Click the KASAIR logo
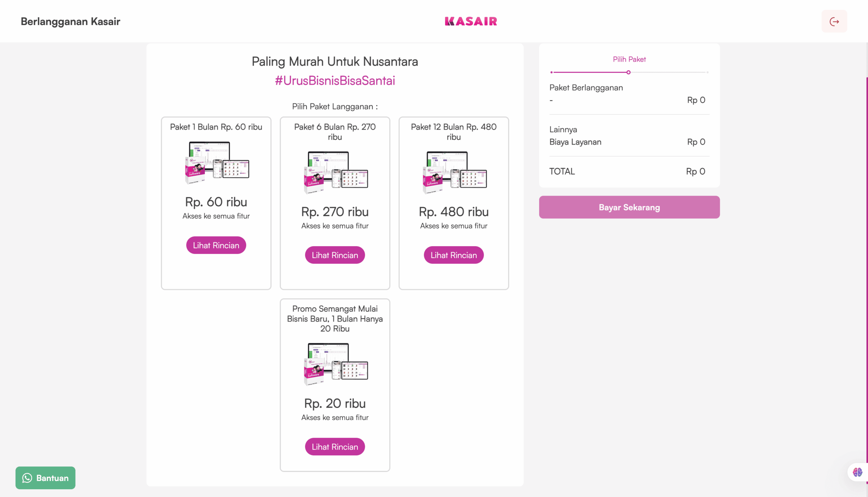The width and height of the screenshot is (868, 497). 471,21
